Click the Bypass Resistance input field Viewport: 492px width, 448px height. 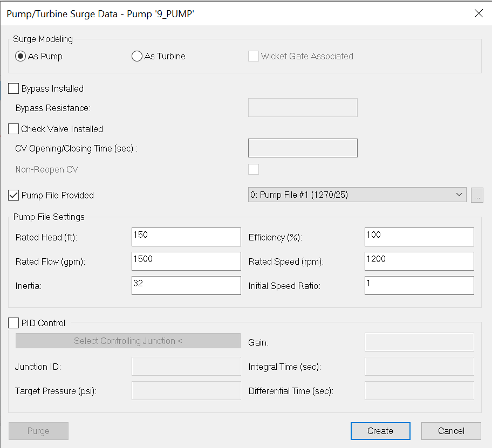(303, 107)
